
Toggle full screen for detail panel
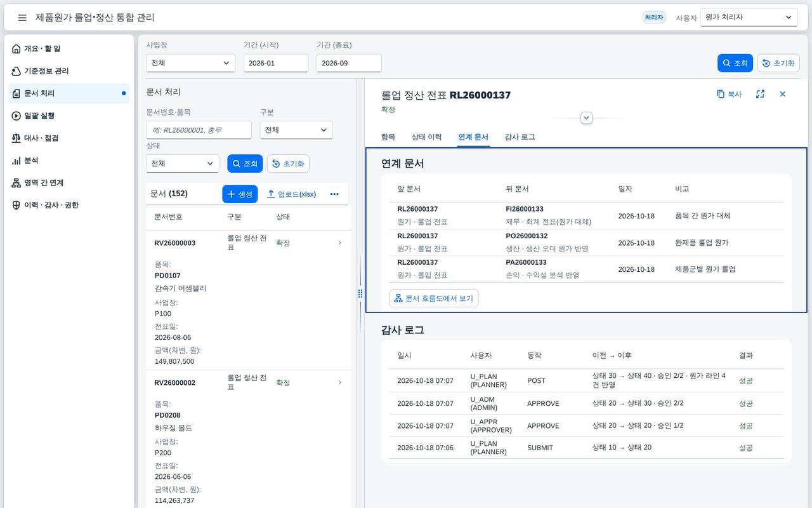[760, 94]
